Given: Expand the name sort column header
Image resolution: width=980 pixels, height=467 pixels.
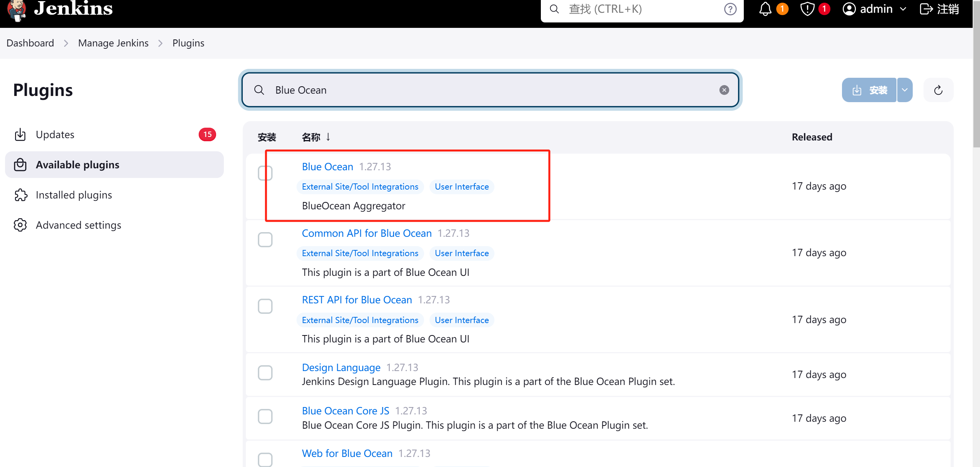Looking at the screenshot, I should click(x=315, y=137).
